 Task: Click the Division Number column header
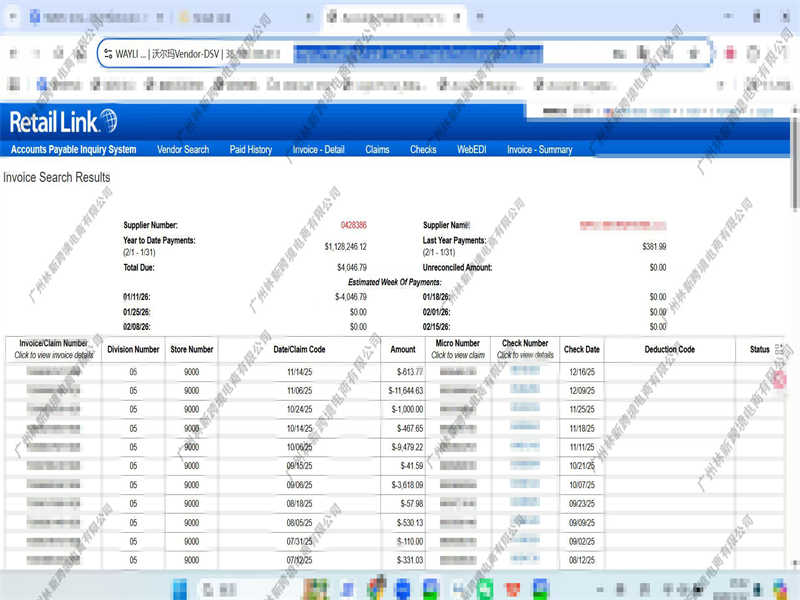[133, 349]
